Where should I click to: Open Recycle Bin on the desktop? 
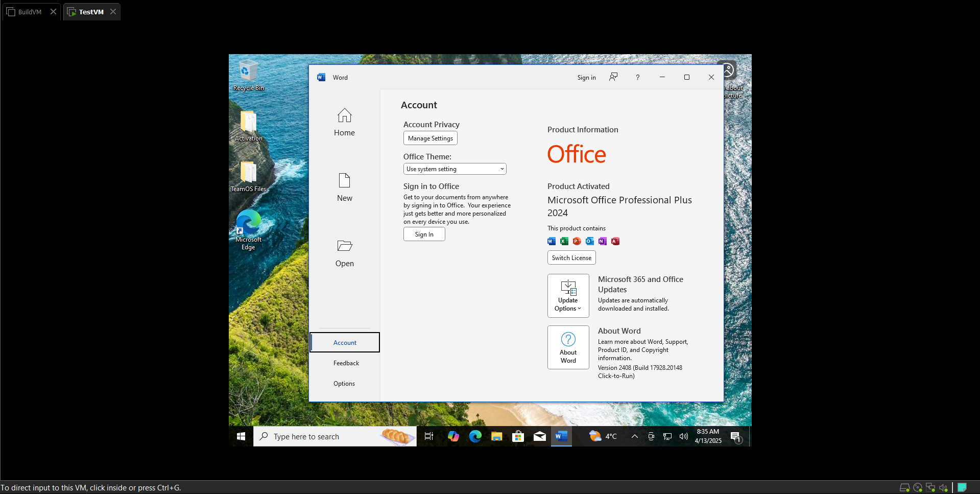coord(249,75)
